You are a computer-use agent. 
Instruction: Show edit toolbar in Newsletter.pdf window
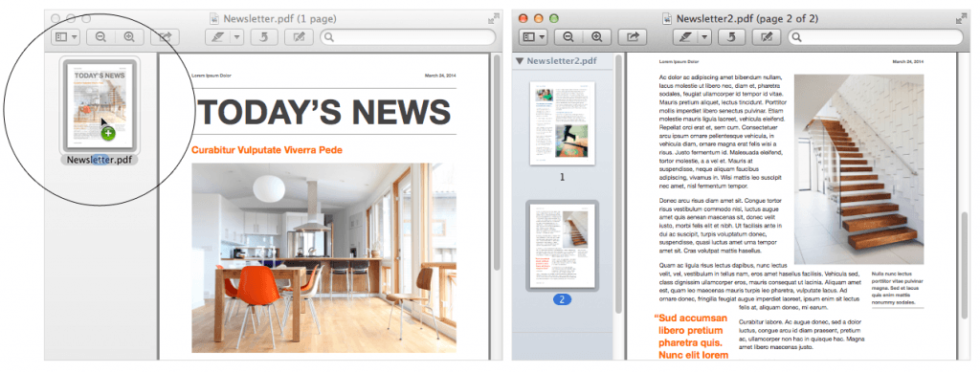[299, 37]
